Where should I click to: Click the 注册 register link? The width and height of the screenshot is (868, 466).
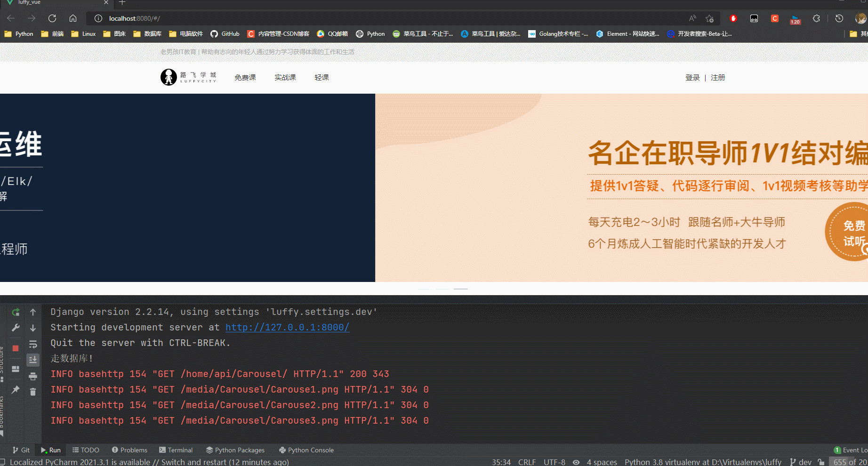(x=718, y=77)
